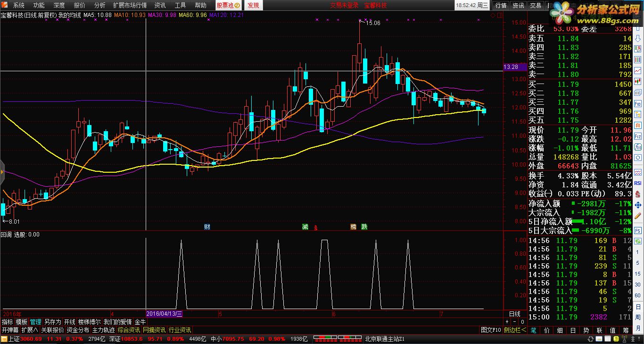Select the 金牛 indicator tab

click(140, 321)
